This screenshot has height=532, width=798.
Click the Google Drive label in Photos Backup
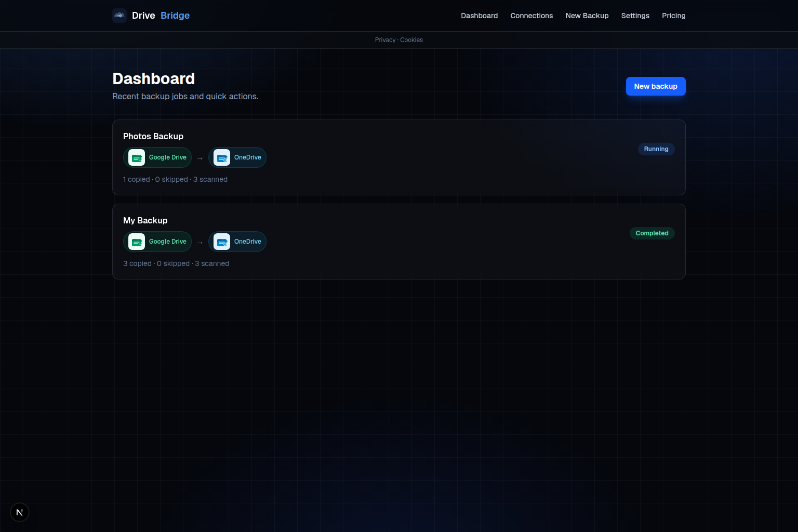(x=168, y=157)
